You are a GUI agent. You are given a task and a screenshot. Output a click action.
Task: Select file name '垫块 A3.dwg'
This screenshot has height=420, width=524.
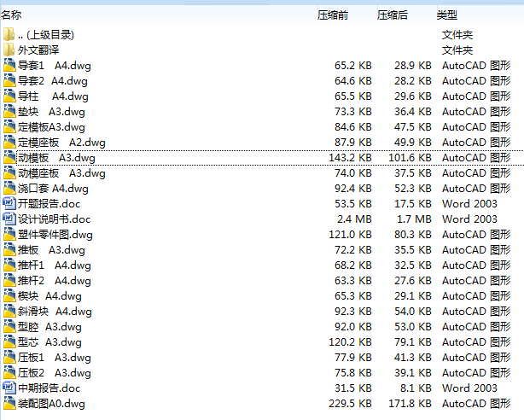[x=51, y=112]
